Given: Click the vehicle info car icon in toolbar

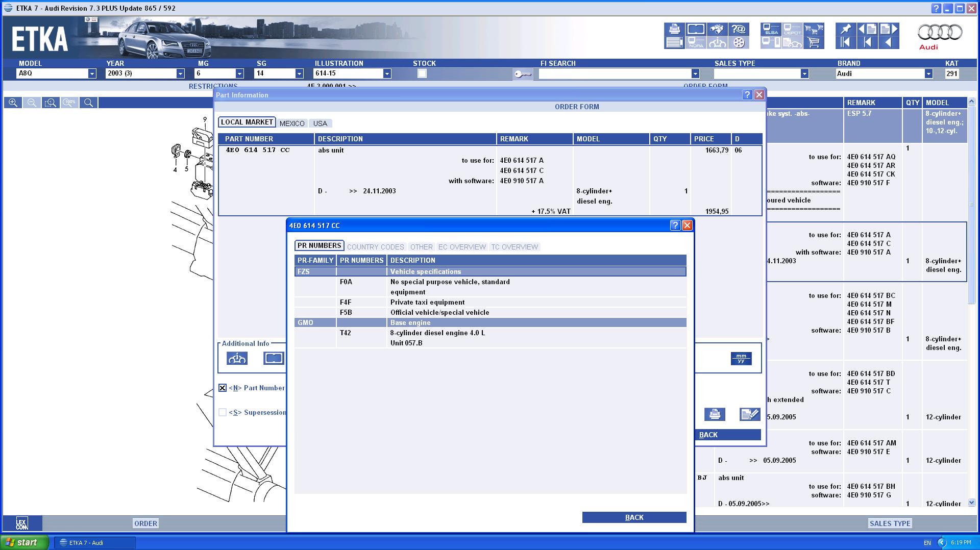Looking at the screenshot, I should [717, 43].
